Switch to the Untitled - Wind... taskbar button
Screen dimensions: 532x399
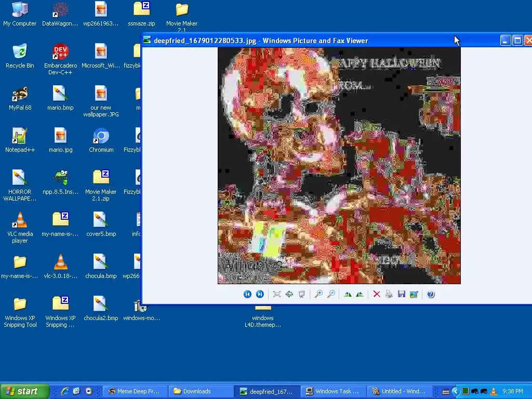(399, 391)
